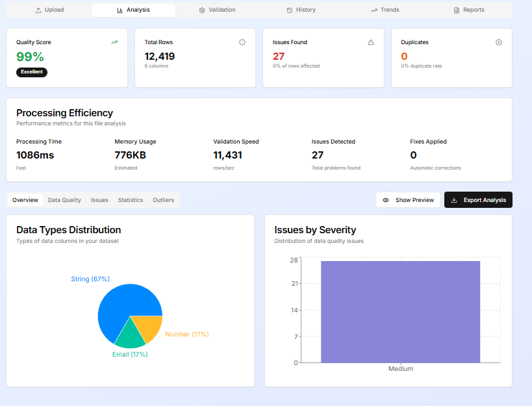Screen dimensions: 532x406
Task: Click the green trend arrow on Quality Score
Action: click(x=114, y=42)
